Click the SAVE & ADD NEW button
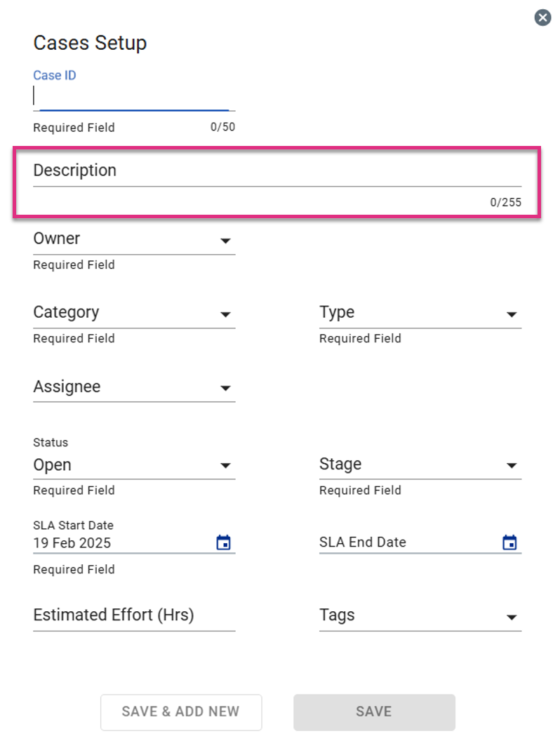 (x=181, y=712)
